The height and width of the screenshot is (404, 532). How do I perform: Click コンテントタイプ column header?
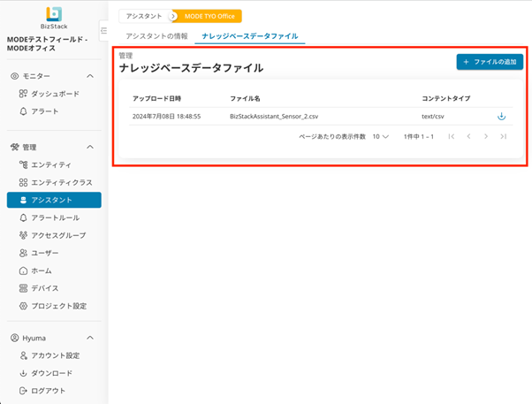coord(445,98)
